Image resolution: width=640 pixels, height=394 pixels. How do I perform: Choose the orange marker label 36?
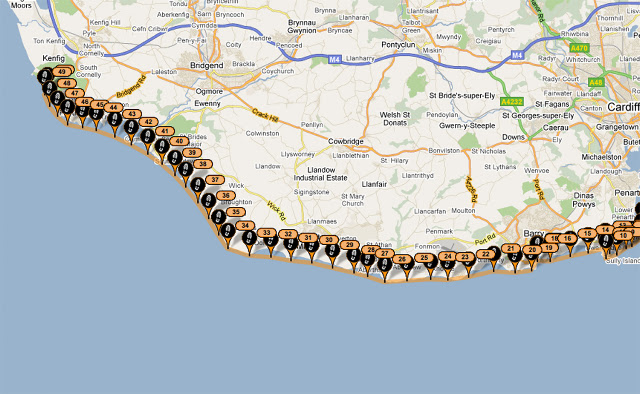pos(226,196)
